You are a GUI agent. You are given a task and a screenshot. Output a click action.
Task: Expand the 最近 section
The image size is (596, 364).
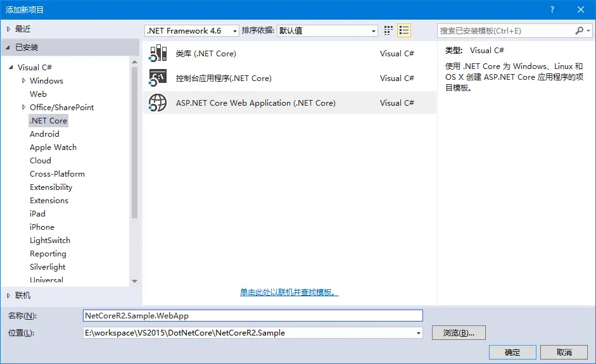(8, 29)
